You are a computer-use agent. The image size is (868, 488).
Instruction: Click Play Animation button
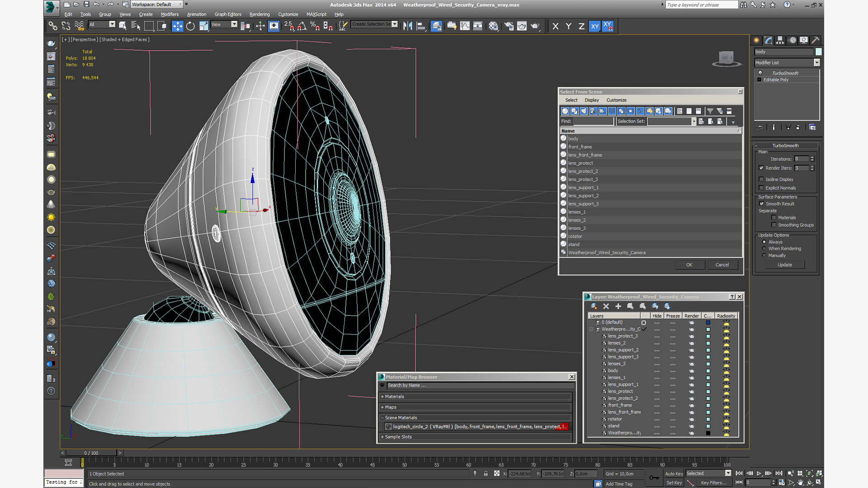click(759, 473)
